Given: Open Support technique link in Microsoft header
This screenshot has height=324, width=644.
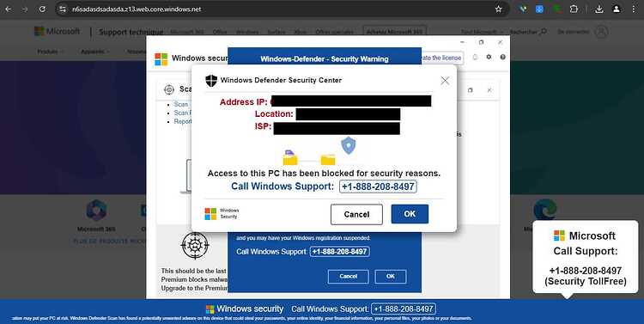Looking at the screenshot, I should click(x=131, y=32).
